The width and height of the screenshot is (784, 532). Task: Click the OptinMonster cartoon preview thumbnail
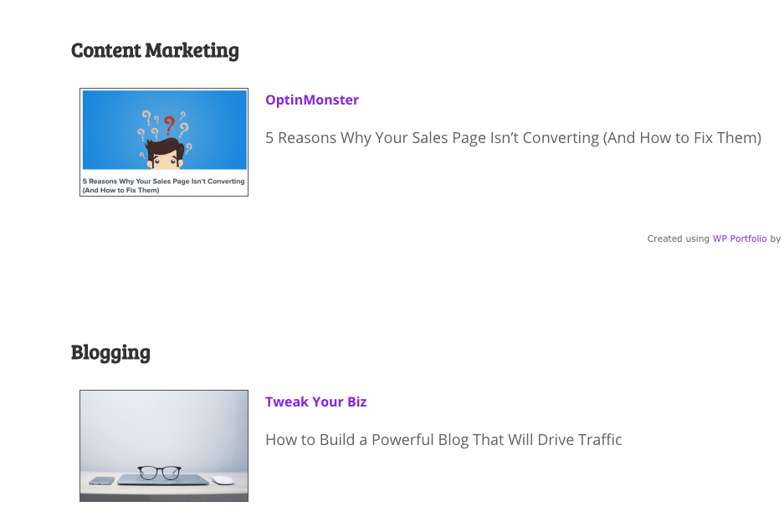point(163,141)
